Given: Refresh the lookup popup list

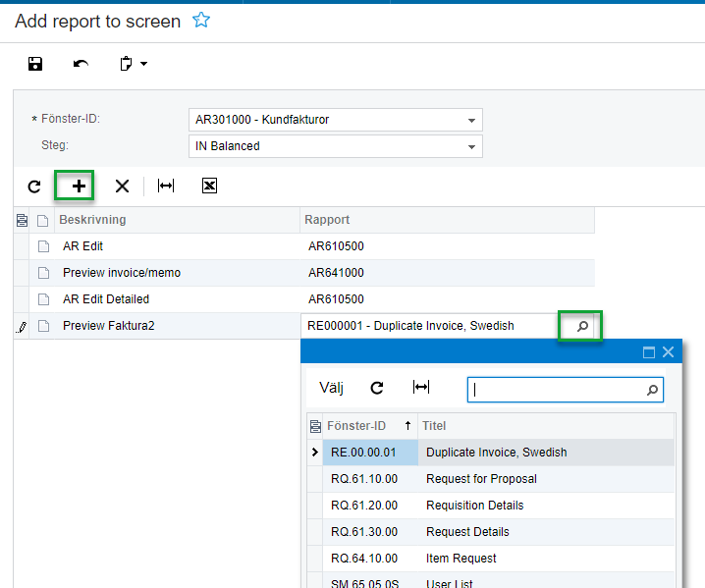Looking at the screenshot, I should [377, 388].
